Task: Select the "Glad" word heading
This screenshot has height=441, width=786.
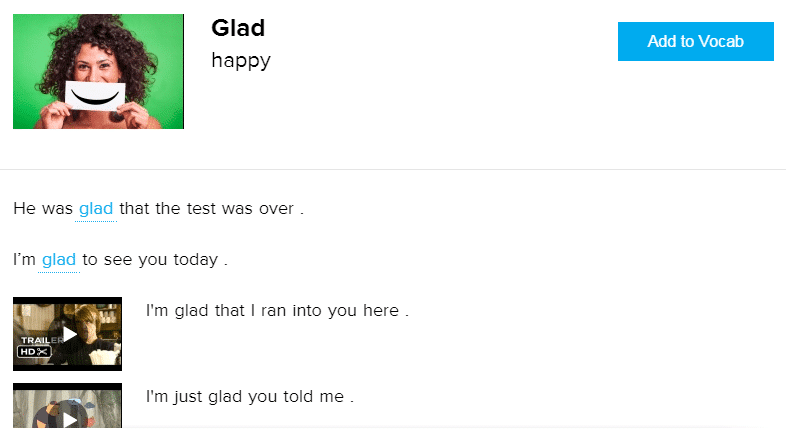Action: click(238, 28)
